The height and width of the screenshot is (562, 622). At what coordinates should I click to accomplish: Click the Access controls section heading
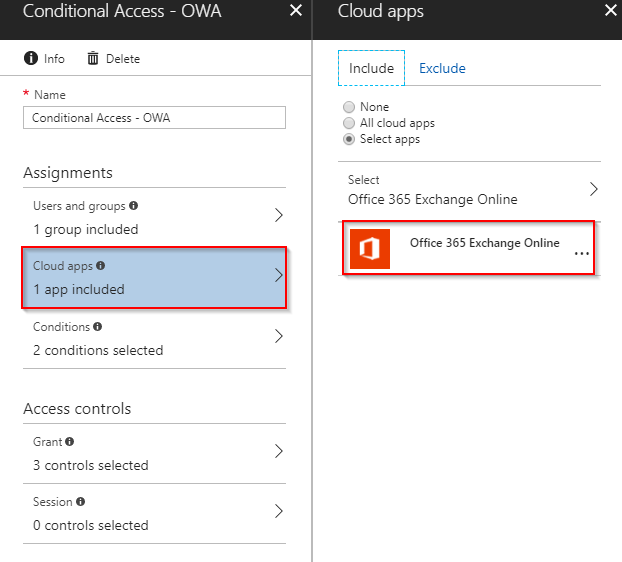click(77, 409)
